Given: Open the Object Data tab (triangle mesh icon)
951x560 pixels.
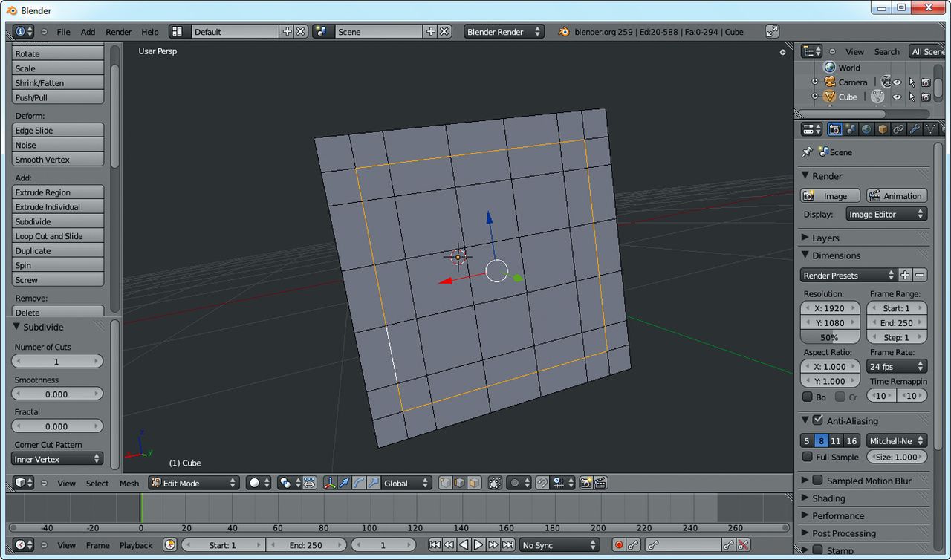Looking at the screenshot, I should point(930,129).
